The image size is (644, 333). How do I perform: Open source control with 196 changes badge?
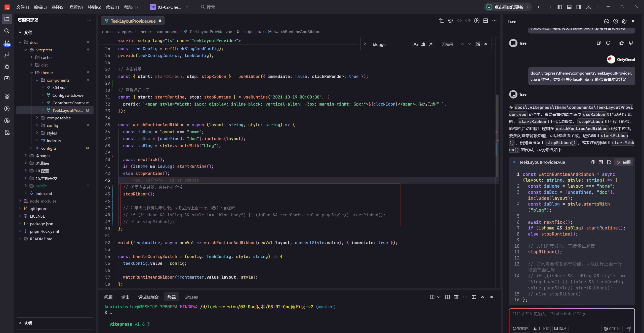tap(7, 43)
